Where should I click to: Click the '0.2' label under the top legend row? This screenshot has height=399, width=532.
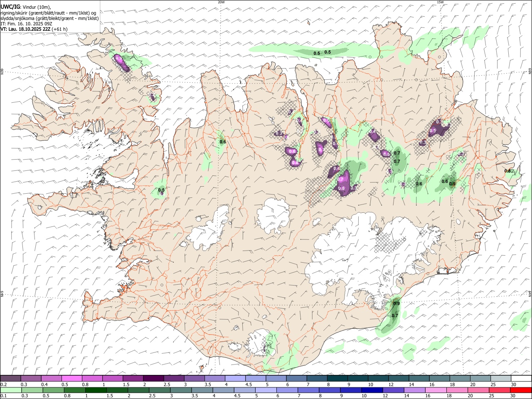[4, 384]
